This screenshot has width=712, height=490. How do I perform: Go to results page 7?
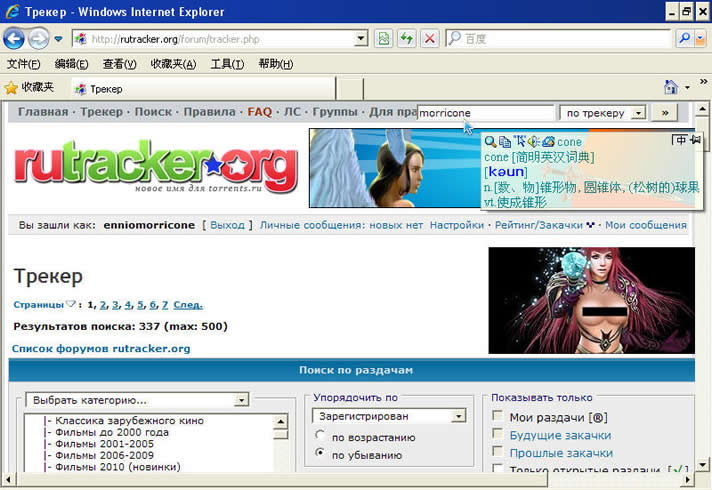165,305
